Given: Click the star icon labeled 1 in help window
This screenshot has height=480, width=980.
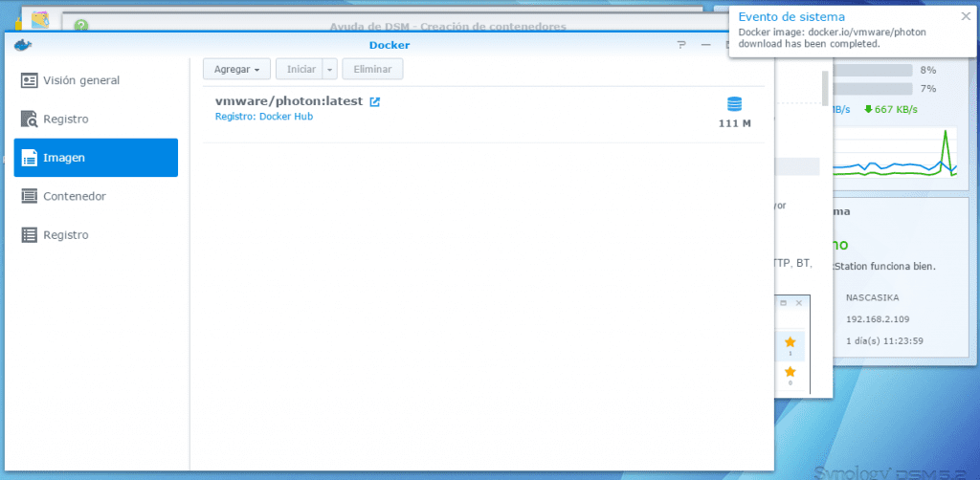Looking at the screenshot, I should point(790,342).
